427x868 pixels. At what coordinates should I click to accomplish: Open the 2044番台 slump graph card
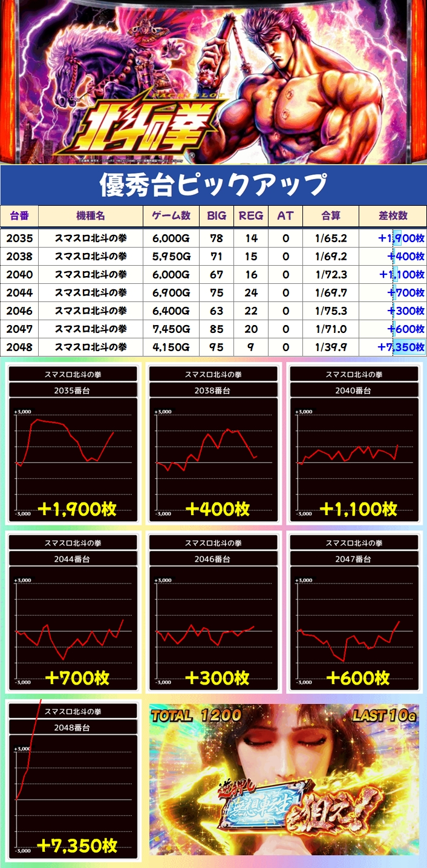coord(73,612)
